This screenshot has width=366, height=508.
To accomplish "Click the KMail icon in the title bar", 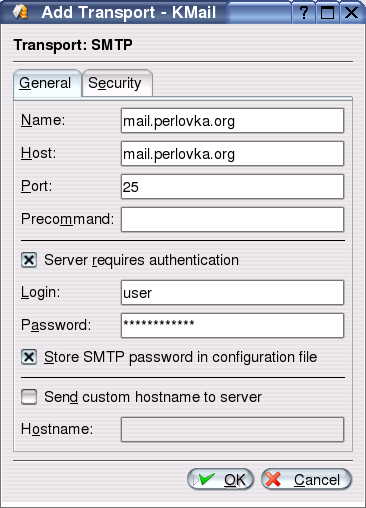I will (20, 12).
